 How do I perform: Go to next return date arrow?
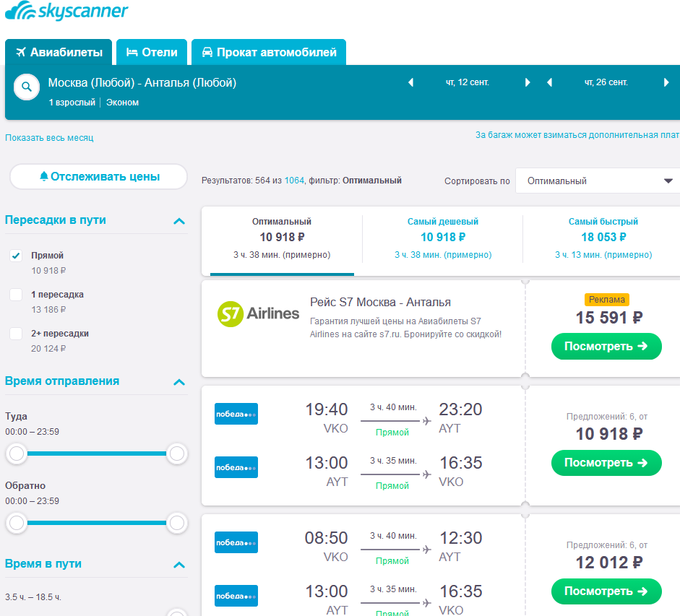[666, 82]
